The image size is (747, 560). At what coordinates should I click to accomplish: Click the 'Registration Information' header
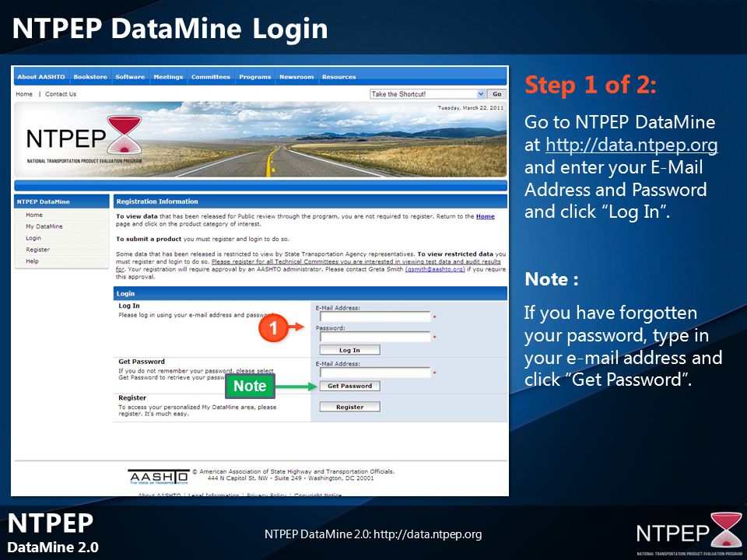(x=157, y=201)
